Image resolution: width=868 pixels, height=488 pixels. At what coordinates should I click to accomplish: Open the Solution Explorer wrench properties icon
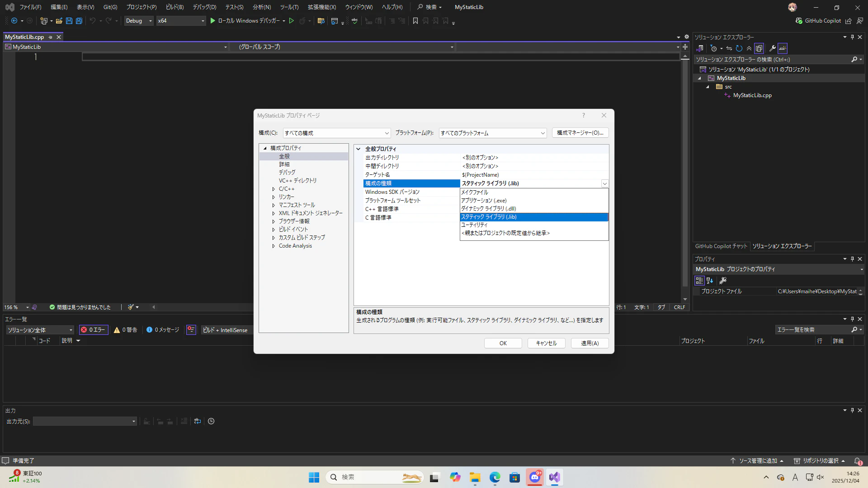pos(772,48)
